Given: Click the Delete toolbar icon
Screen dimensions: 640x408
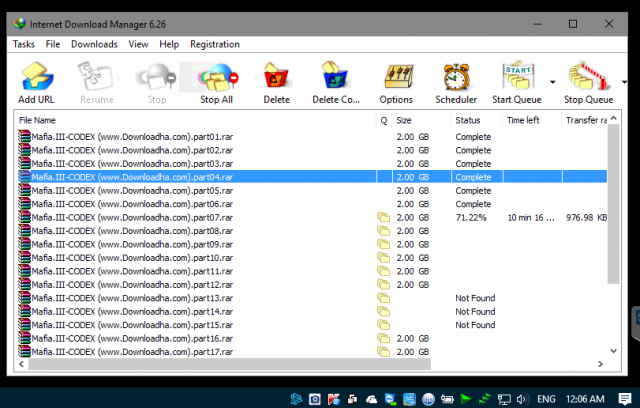Looking at the screenshot, I should [x=276, y=80].
